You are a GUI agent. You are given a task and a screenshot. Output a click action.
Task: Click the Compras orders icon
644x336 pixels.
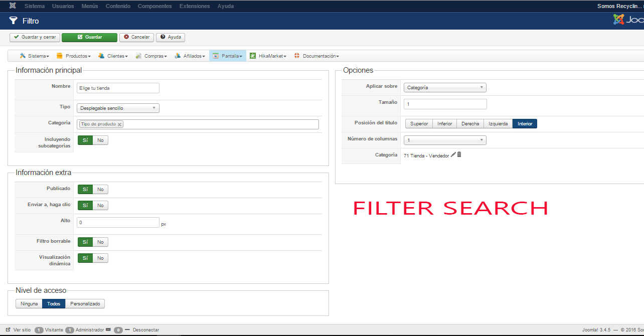138,56
